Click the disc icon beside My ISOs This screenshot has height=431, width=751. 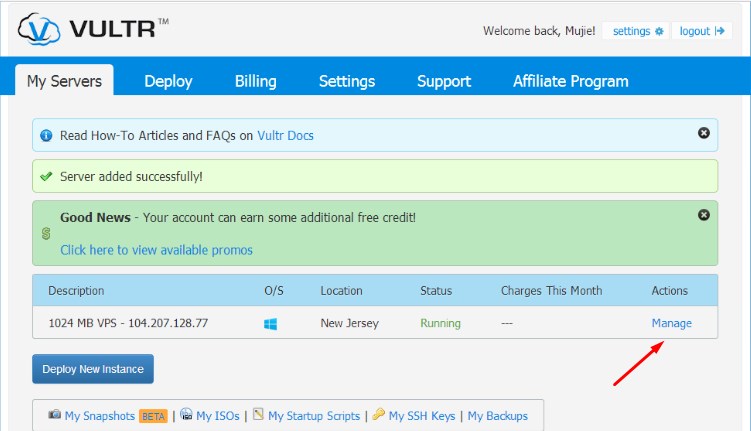[x=186, y=414]
